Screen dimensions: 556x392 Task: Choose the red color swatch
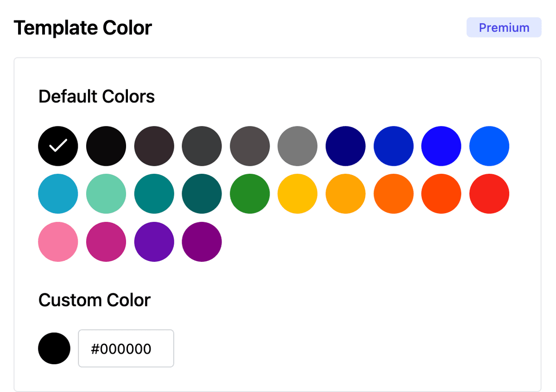pos(489,194)
